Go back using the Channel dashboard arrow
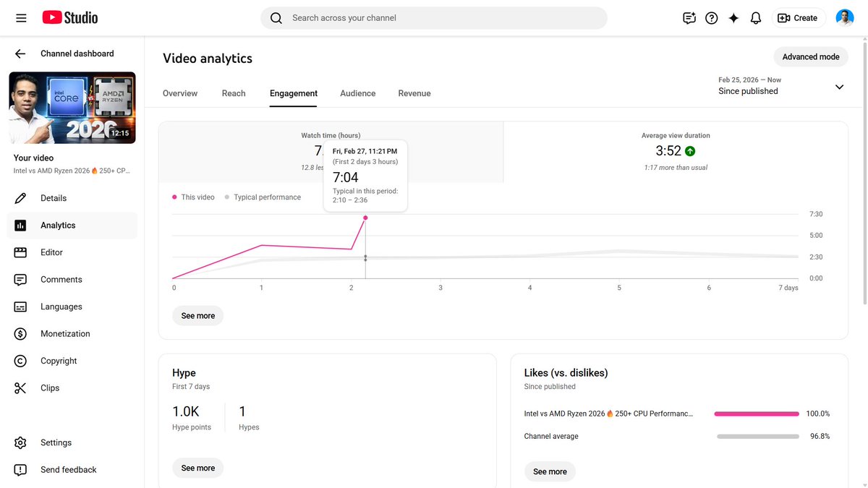Image resolution: width=868 pixels, height=488 pixels. (20, 53)
